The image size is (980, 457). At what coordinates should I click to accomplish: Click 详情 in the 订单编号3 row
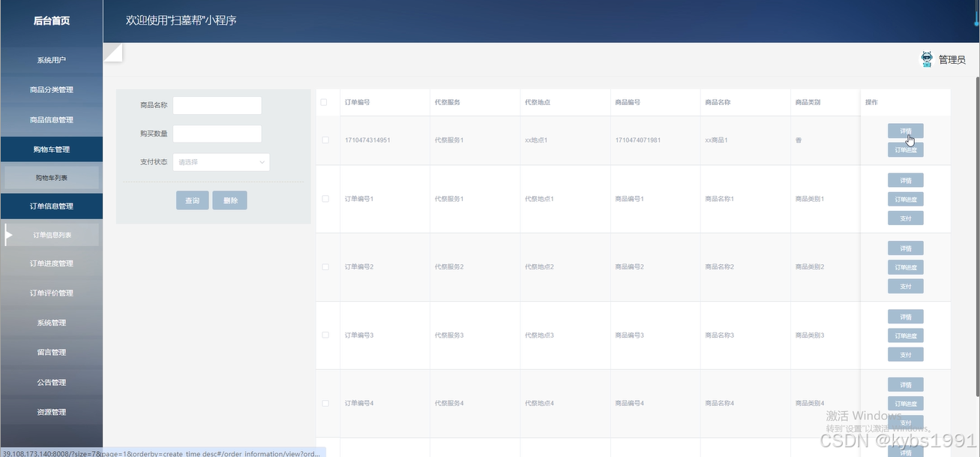906,317
